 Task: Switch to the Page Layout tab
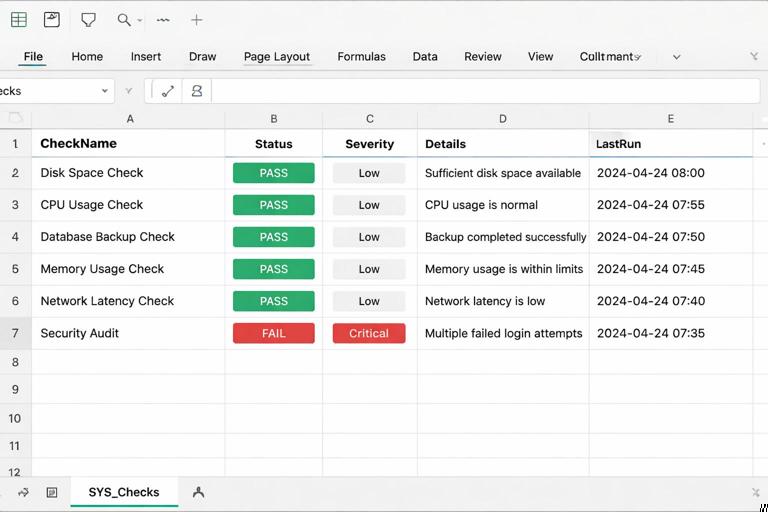pyautogui.click(x=277, y=57)
